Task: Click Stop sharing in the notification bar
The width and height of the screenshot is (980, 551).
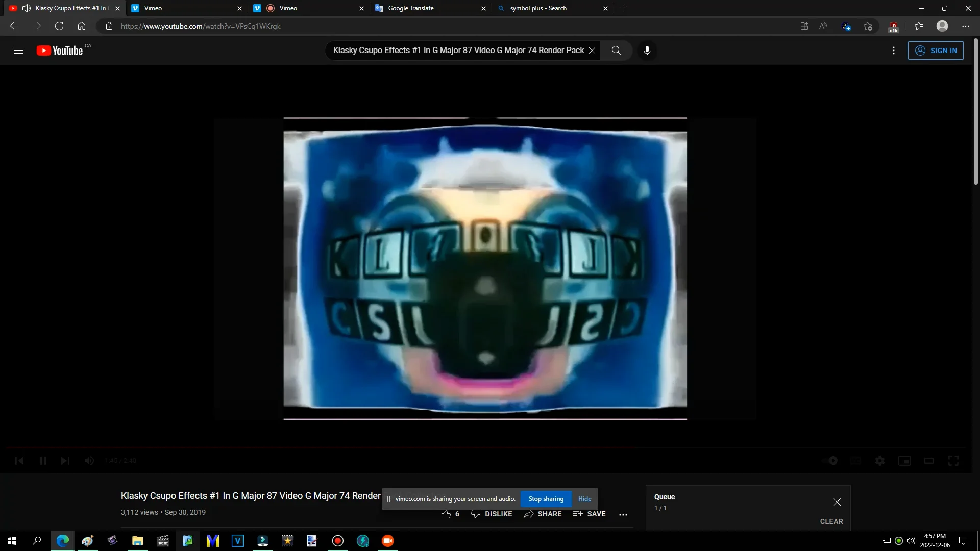Action: [x=546, y=498]
